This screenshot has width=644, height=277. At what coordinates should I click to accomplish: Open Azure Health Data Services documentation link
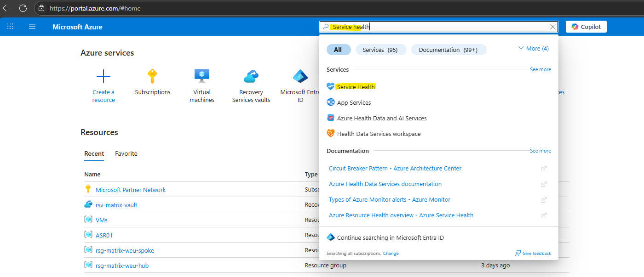pos(385,184)
